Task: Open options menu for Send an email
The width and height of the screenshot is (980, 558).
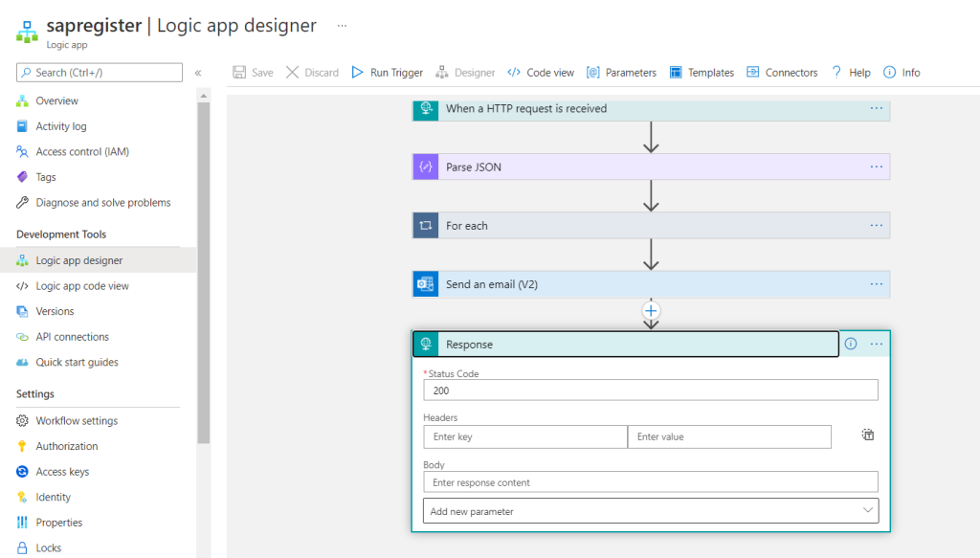Action: tap(877, 284)
